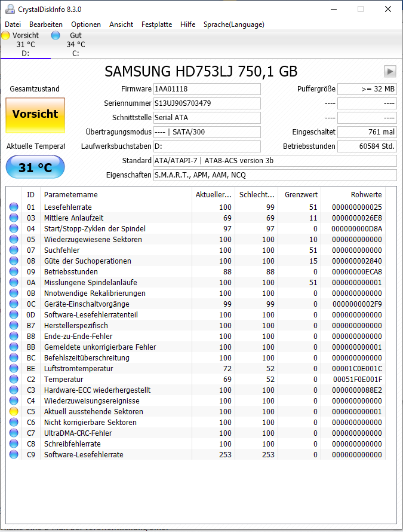Click raw value 000000002840
The height and width of the screenshot is (532, 403).
click(357, 261)
